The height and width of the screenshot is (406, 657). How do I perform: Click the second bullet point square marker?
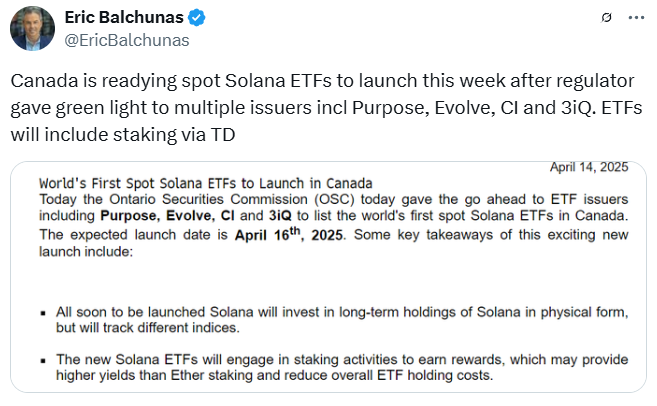pos(41,359)
